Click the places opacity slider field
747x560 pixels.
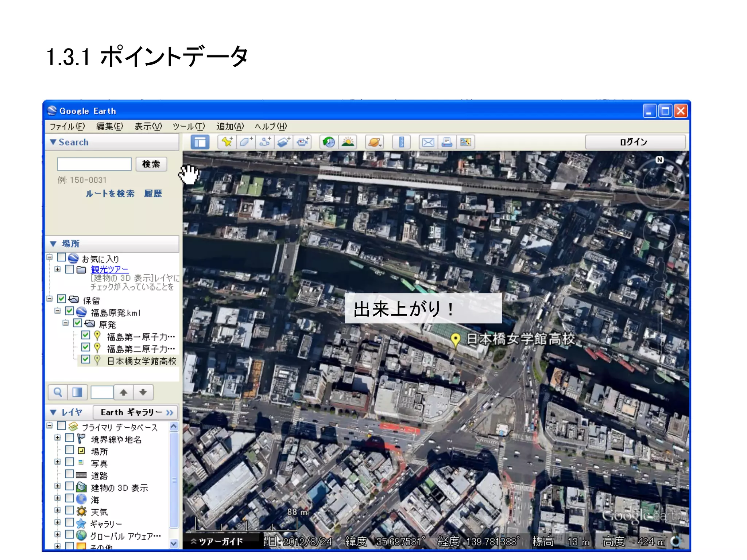click(x=102, y=392)
